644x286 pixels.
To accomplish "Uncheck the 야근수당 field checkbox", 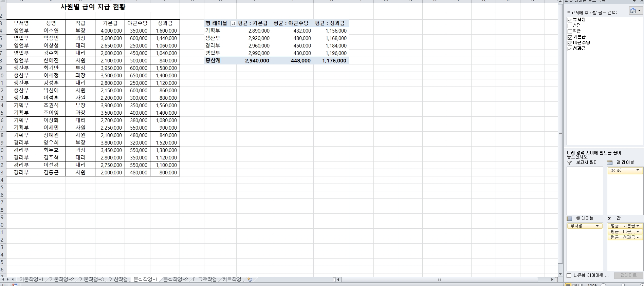I will [x=570, y=43].
